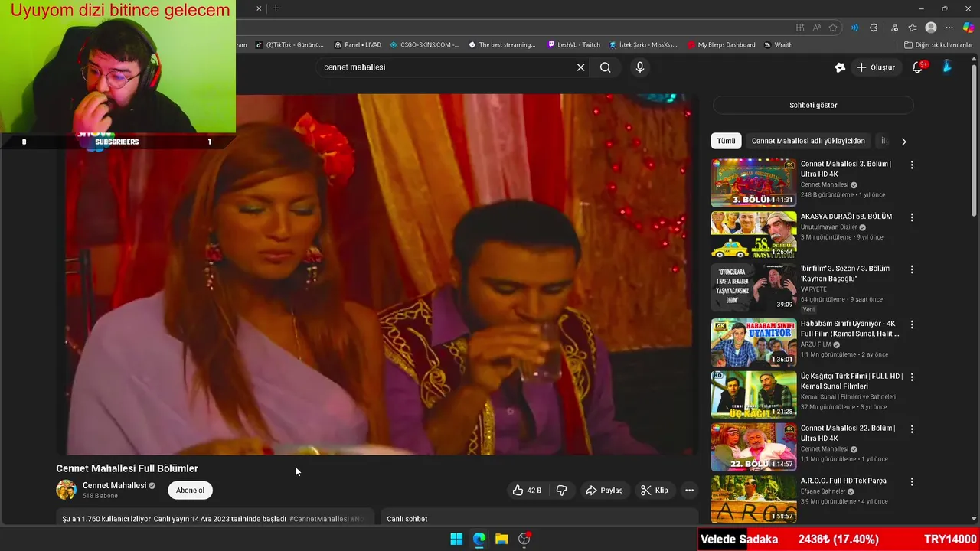The height and width of the screenshot is (551, 980).
Task: Close the current browser tab
Action: (259, 8)
